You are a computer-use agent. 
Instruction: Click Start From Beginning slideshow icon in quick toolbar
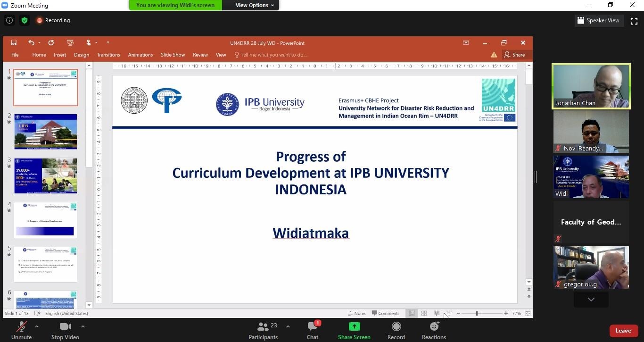70,43
